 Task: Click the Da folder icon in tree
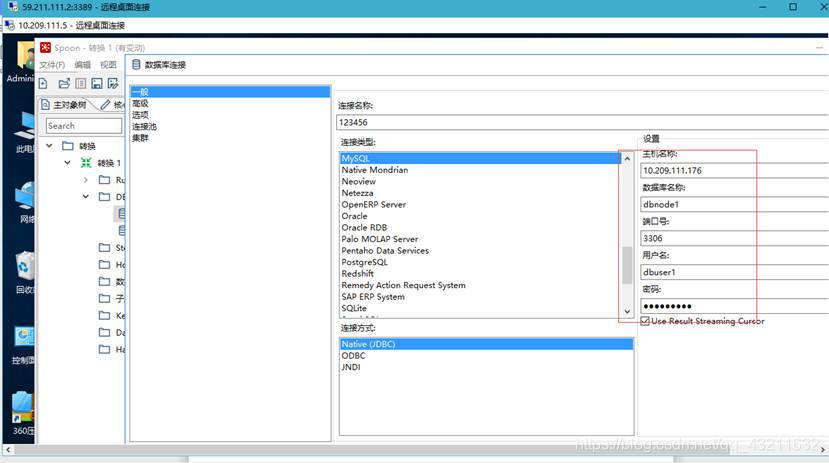coord(105,332)
